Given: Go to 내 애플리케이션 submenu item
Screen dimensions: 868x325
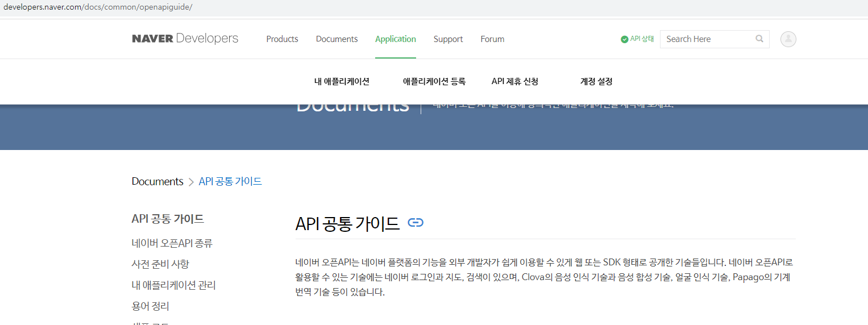Looking at the screenshot, I should click(x=342, y=81).
